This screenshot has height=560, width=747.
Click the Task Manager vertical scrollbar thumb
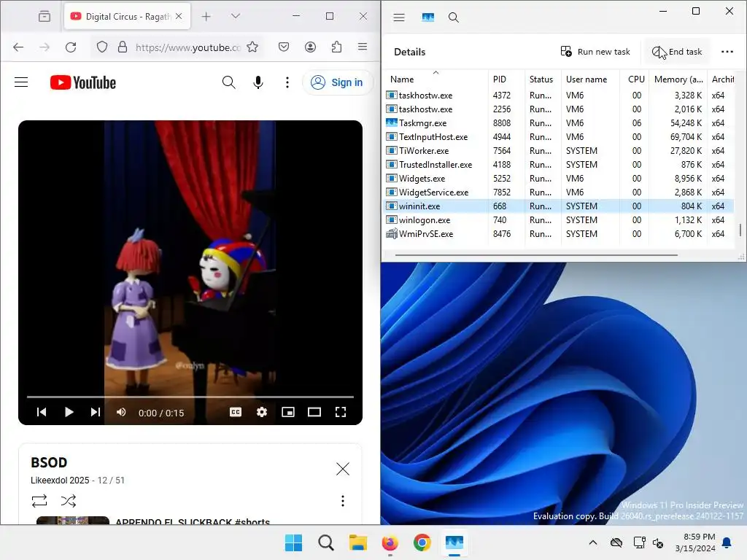(x=740, y=230)
